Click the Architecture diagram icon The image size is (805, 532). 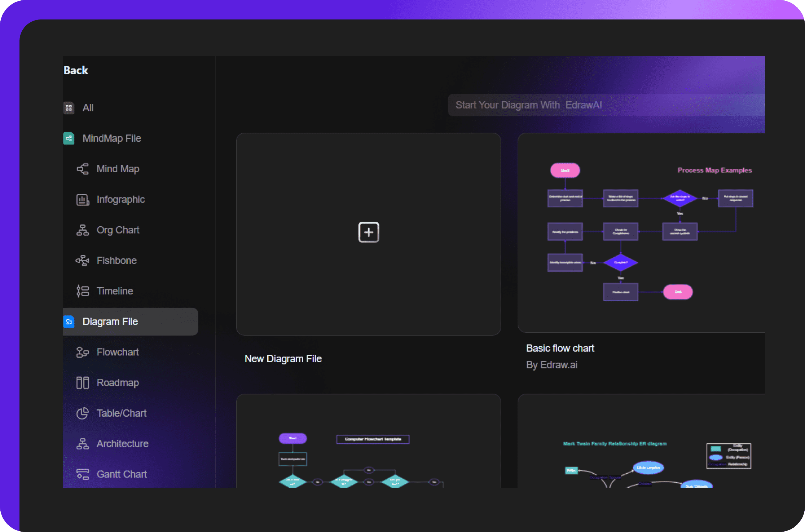[x=83, y=444]
